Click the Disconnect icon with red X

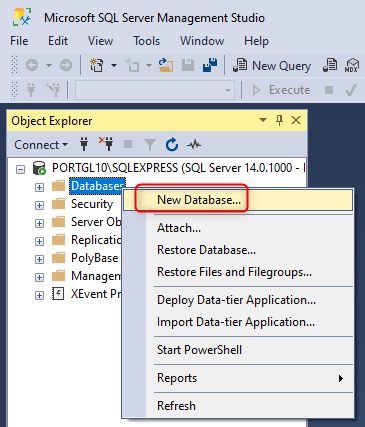coord(106,144)
